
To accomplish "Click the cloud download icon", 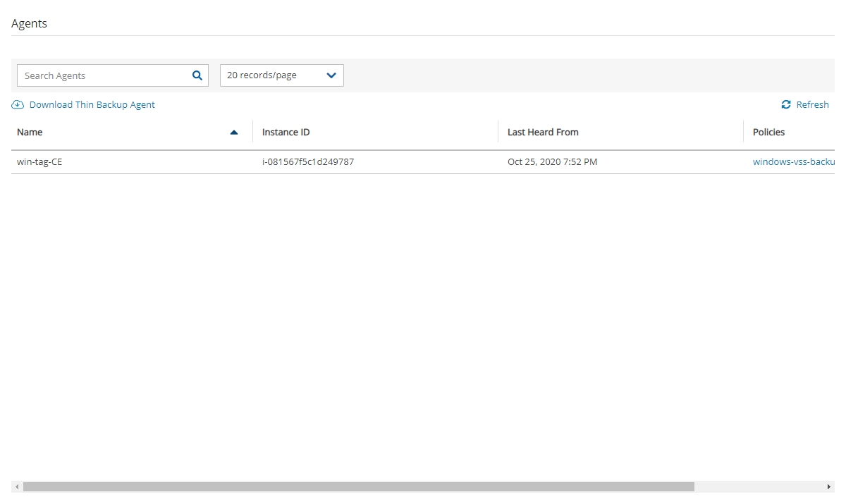I will click(x=18, y=105).
